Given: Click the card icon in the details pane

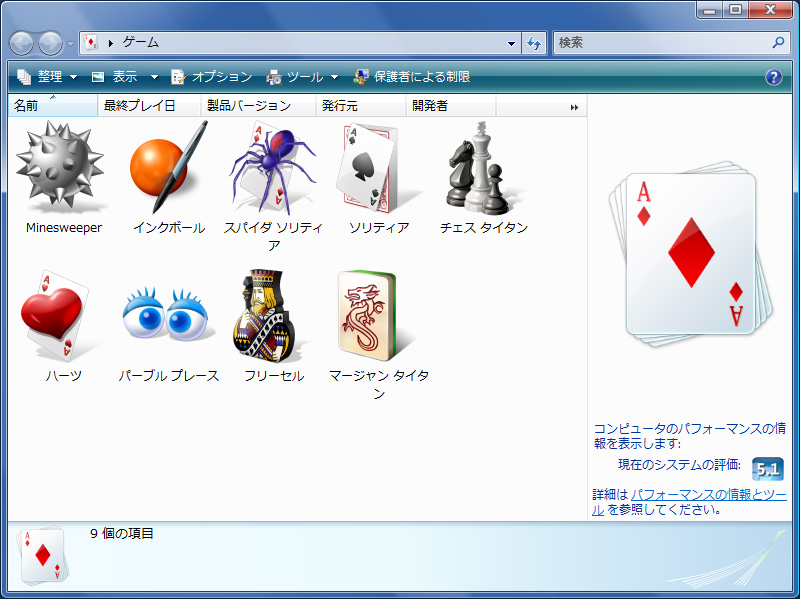Looking at the screenshot, I should point(42,555).
